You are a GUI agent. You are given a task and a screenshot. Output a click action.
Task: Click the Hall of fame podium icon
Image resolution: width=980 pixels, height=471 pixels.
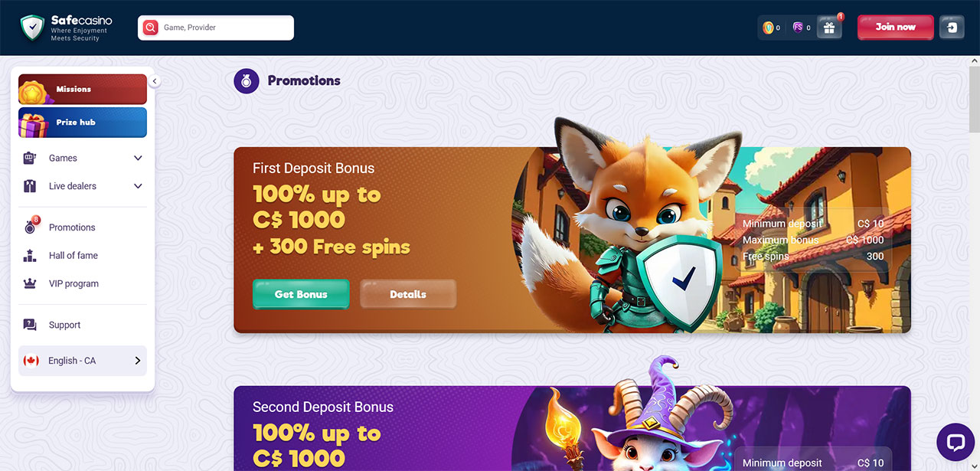(x=30, y=256)
